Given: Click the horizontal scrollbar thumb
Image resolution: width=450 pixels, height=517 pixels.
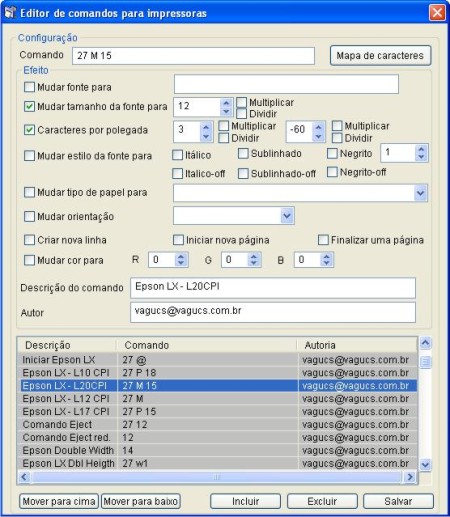Looking at the screenshot, I should tap(217, 477).
